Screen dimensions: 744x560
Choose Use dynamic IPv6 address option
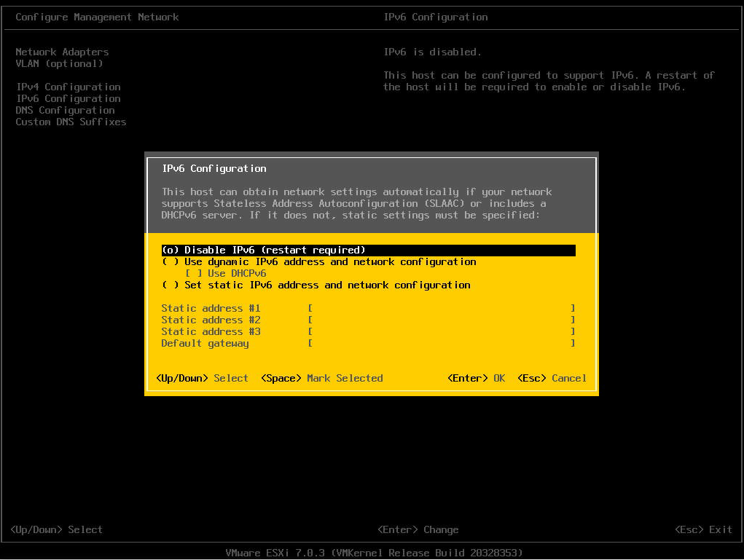319,261
